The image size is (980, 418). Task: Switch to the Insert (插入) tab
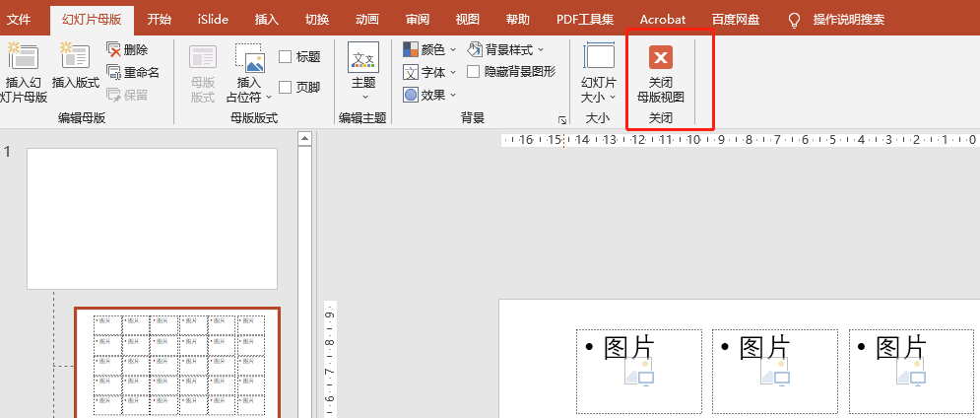[x=267, y=20]
